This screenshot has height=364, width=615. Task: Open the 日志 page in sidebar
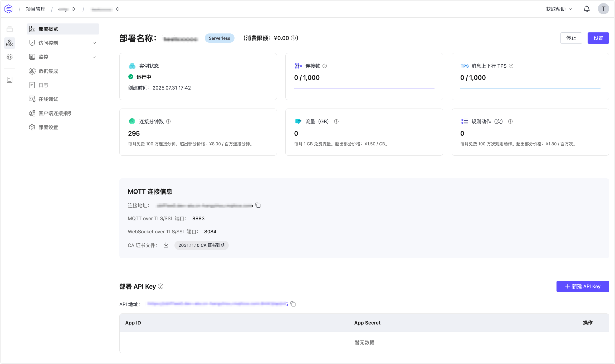click(x=44, y=85)
